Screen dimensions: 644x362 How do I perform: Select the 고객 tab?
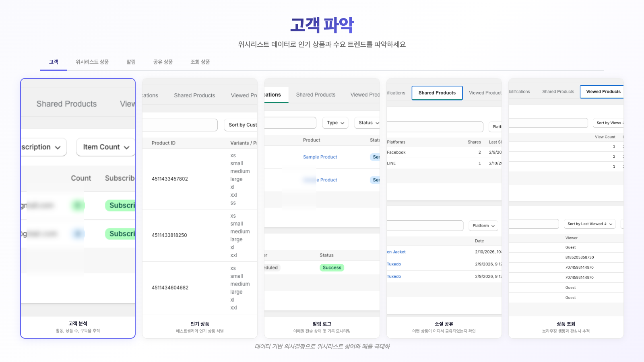click(54, 62)
